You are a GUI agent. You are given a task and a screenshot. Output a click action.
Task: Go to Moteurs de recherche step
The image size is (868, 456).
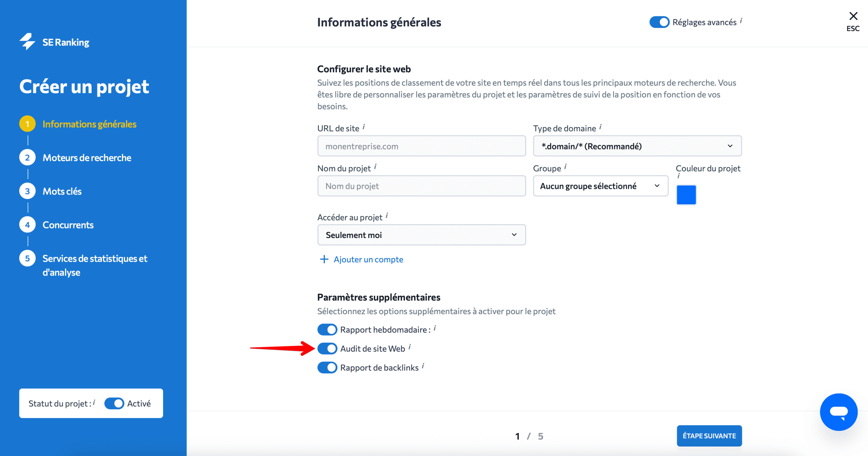pos(86,158)
